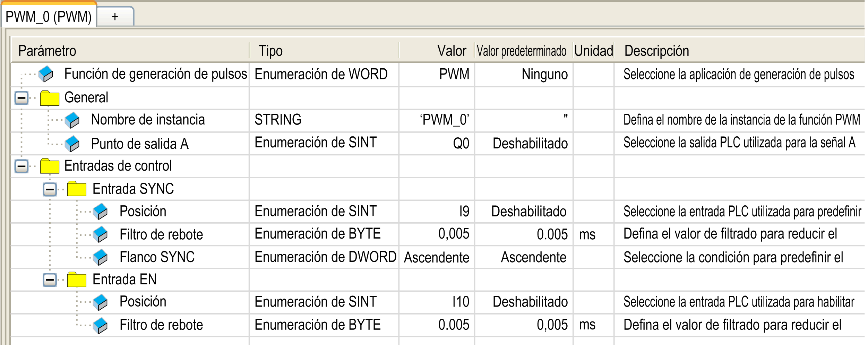This screenshot has width=868, height=361.
Task: Change the Ascendente value of Flanco SYNC
Action: pyautogui.click(x=436, y=257)
